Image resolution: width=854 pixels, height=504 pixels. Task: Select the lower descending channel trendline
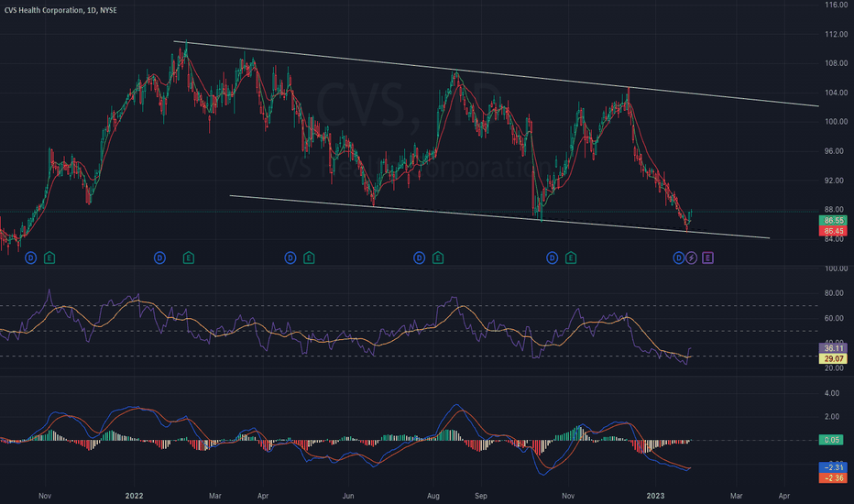pyautogui.click(x=499, y=216)
